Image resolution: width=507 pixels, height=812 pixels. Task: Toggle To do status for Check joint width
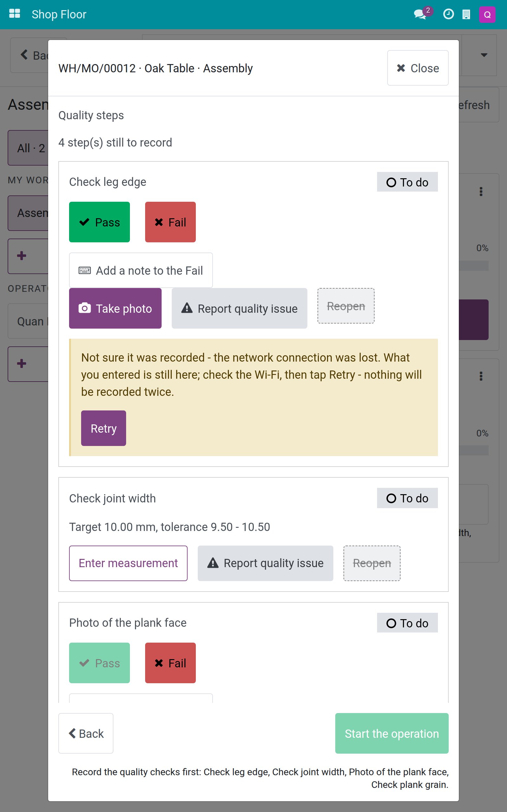point(407,498)
